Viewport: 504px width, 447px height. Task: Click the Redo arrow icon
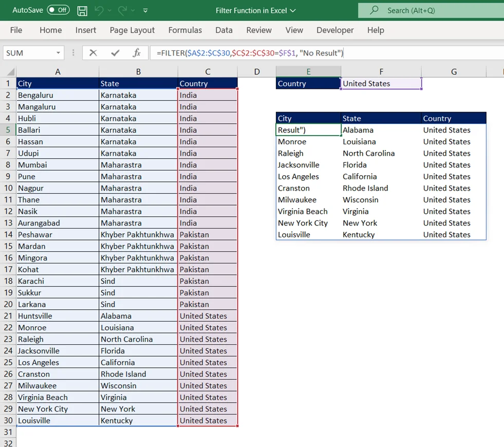[x=122, y=10]
